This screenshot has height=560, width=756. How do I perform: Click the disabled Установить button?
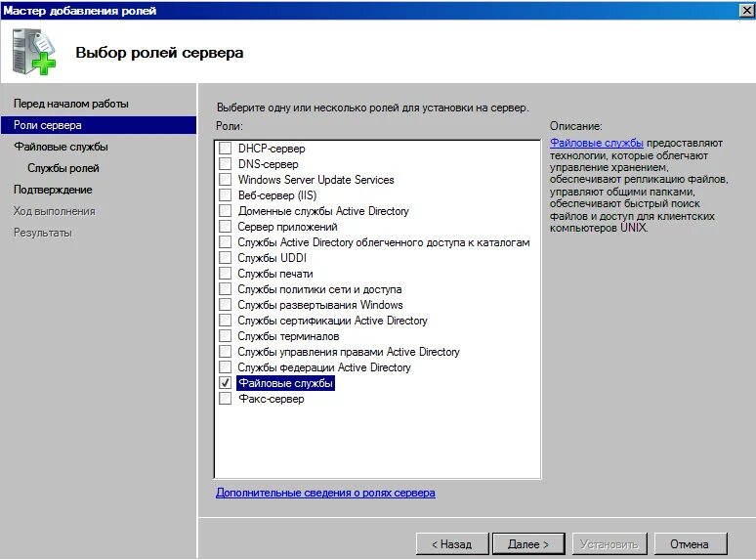(609, 544)
